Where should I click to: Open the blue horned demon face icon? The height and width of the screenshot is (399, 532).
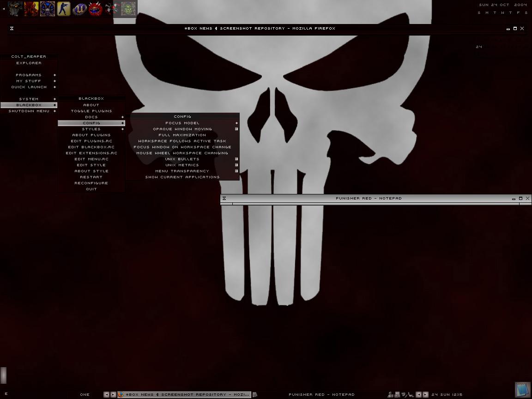click(48, 8)
